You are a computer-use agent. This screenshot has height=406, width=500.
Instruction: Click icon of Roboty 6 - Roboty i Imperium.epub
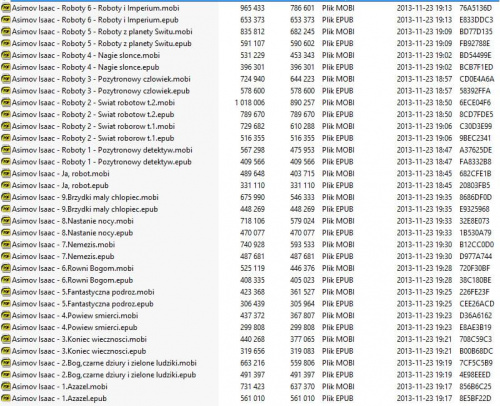(5, 20)
